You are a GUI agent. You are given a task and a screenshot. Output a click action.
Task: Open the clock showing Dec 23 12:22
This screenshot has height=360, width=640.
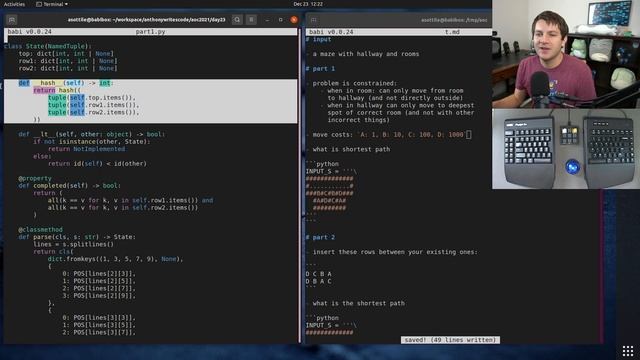(308, 4)
